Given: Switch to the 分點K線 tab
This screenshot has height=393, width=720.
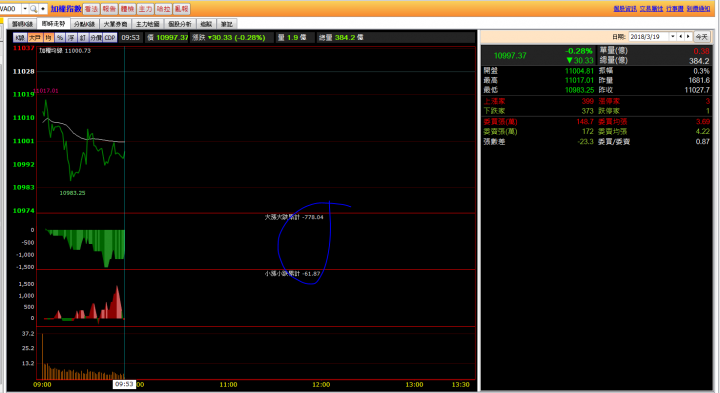Looking at the screenshot, I should (84, 24).
